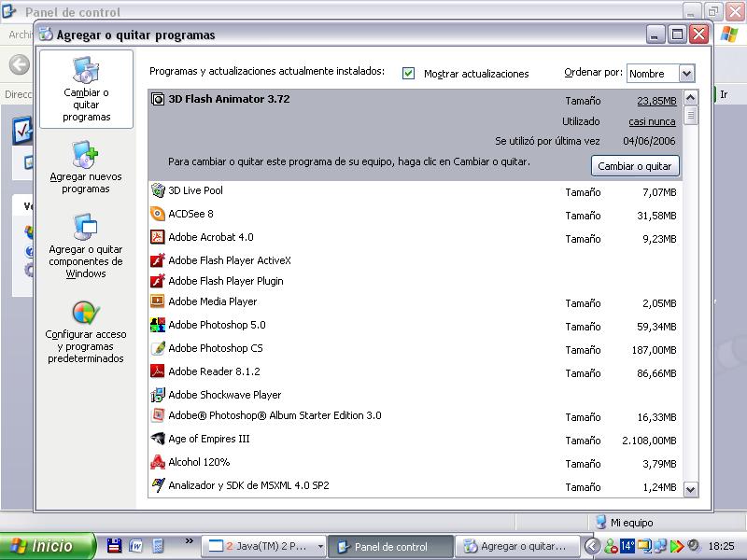Image resolution: width=747 pixels, height=560 pixels.
Task: Click the ACDSee 8 program icon
Action: pyautogui.click(x=158, y=214)
